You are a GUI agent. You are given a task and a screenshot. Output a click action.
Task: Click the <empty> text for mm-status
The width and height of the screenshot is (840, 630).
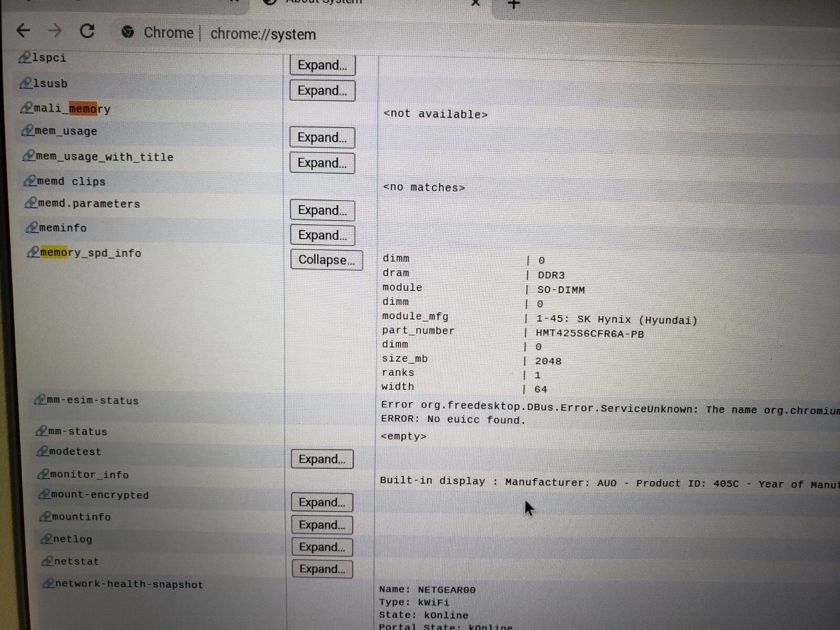(404, 436)
